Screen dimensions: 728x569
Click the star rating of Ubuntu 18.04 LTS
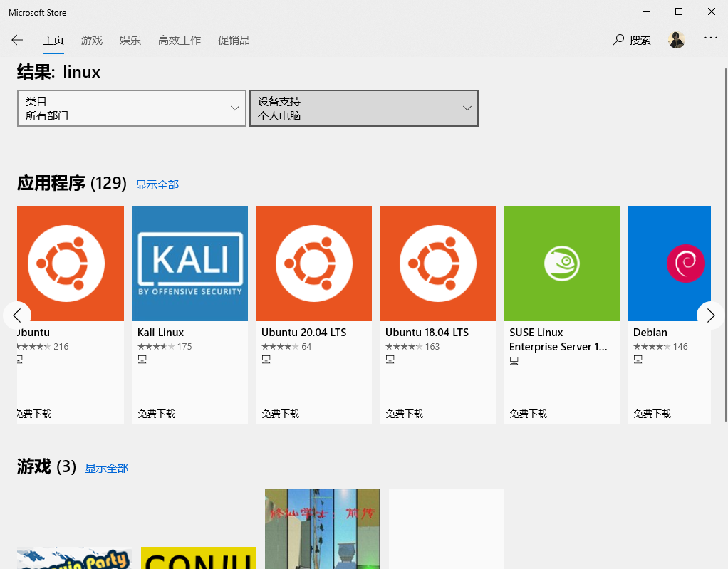(404, 347)
